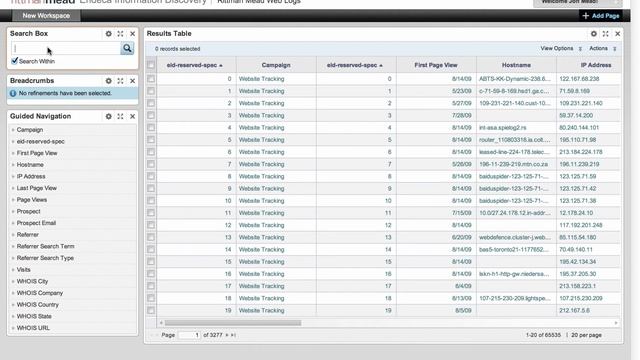Image resolution: width=640 pixels, height=360 pixels.
Task: Click the search magnifier button
Action: [x=127, y=49]
